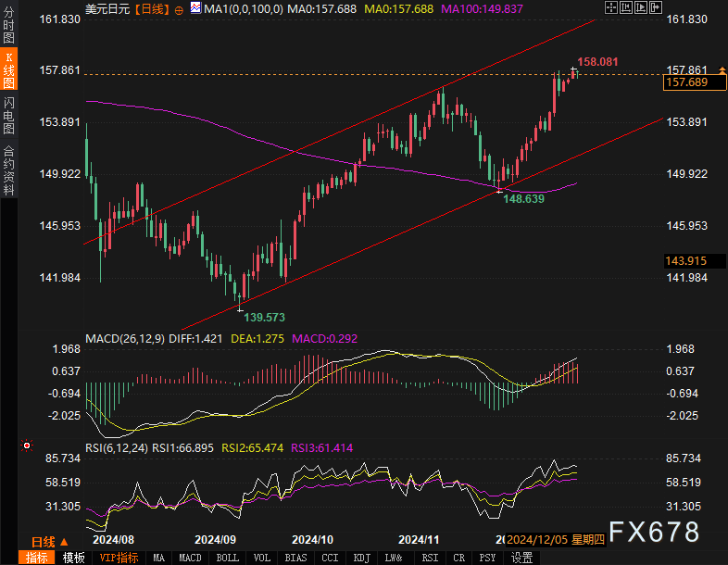Screen dimensions: 728x565
Task: Apply the LW& indicator button
Action: pos(394,558)
